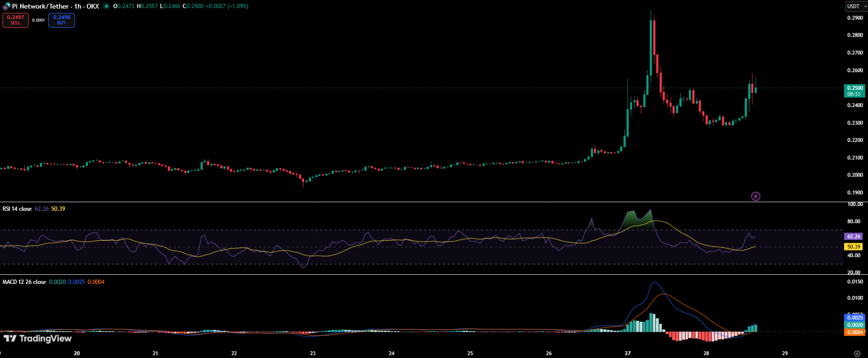Click the 0.2400 price axis label
Screen dimensions: 868x358
pyautogui.click(x=855, y=105)
